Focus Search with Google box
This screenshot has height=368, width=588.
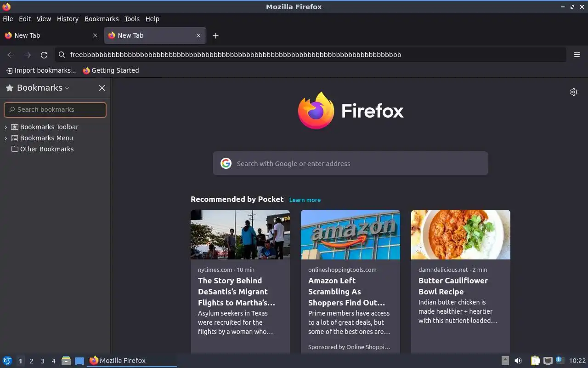click(x=351, y=163)
